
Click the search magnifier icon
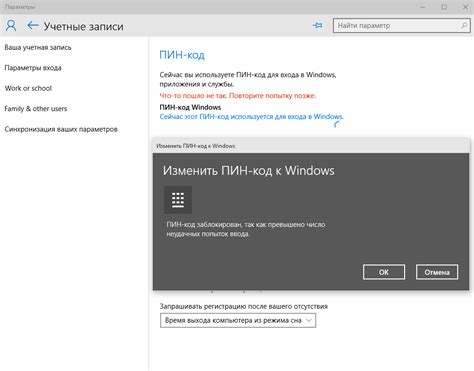pyautogui.click(x=464, y=25)
